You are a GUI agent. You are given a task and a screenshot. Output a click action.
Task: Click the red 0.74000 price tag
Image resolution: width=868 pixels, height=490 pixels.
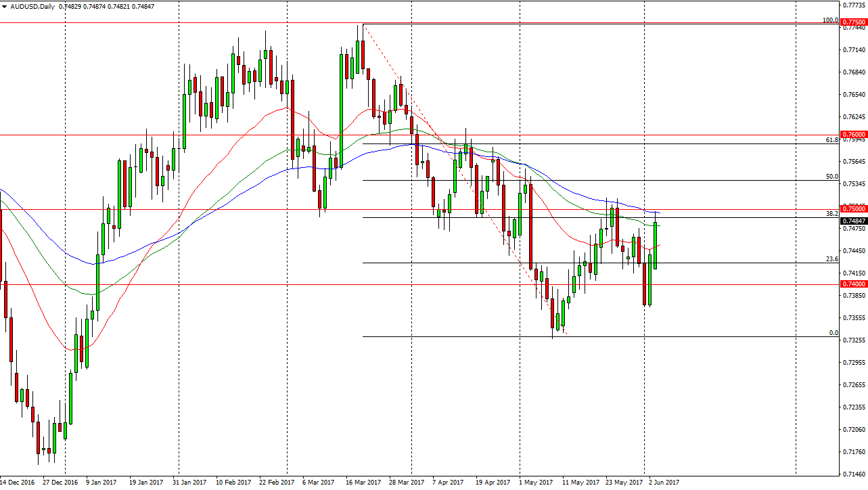[x=854, y=284]
